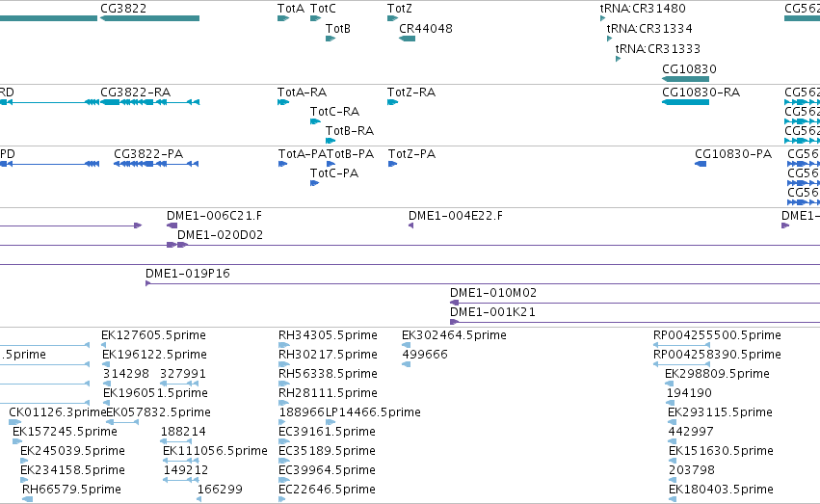Click the CG10830-RA transcript label
This screenshot has width=820, height=504.
[701, 93]
